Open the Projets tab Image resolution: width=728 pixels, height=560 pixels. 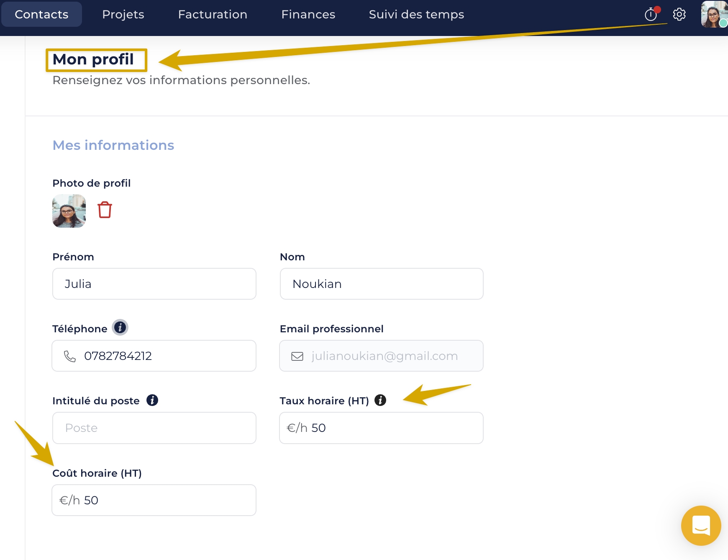[x=123, y=15]
